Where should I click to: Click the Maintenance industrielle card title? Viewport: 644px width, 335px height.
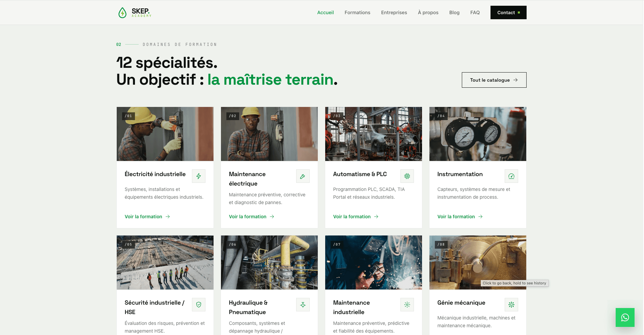click(x=352, y=307)
